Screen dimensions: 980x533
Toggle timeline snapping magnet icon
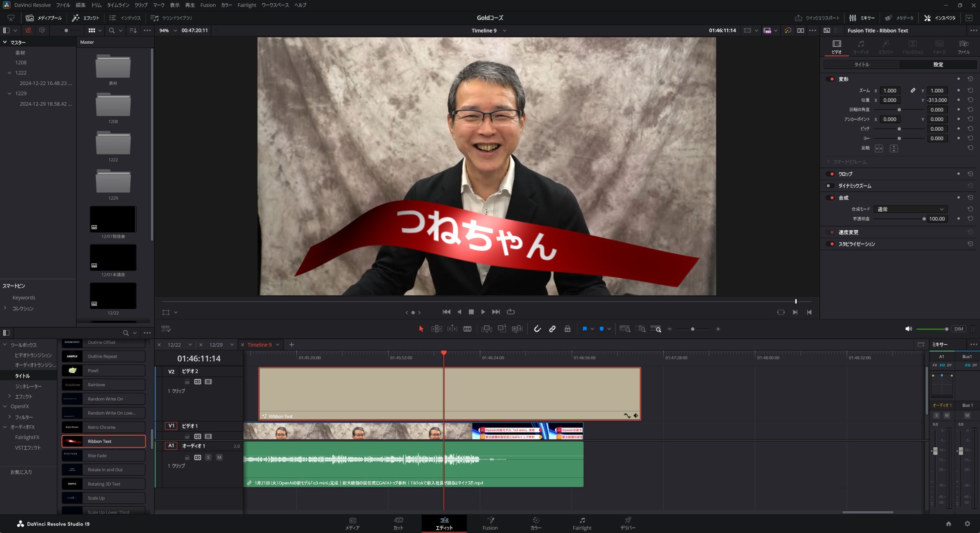(537, 329)
